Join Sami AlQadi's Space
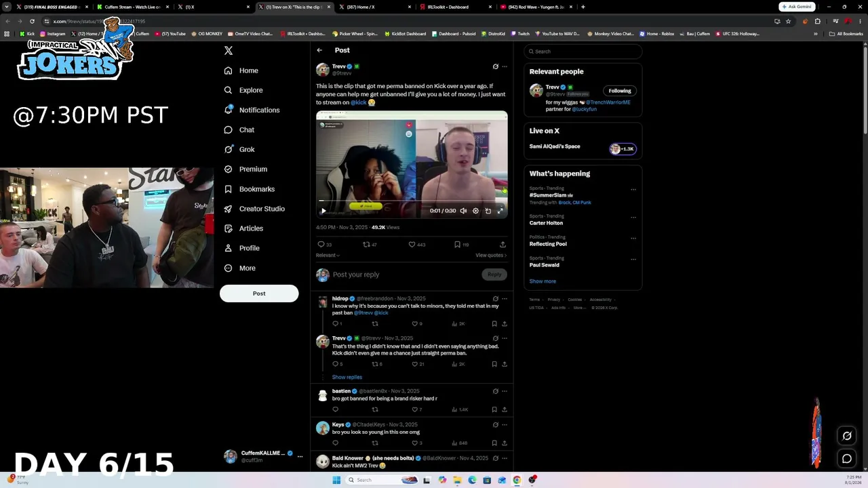The width and height of the screenshot is (868, 488). 583,147
